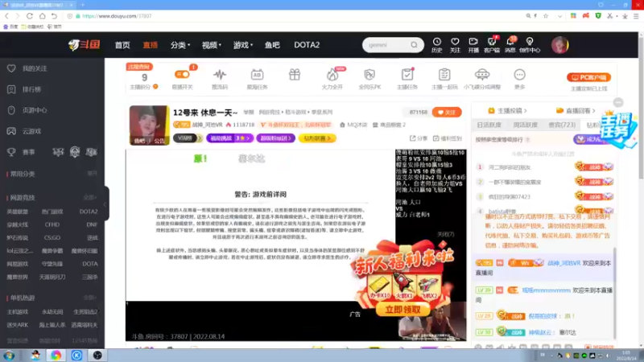Click 立即领取 on the promo popup
Screen dimensions: 644x362
tap(402, 310)
